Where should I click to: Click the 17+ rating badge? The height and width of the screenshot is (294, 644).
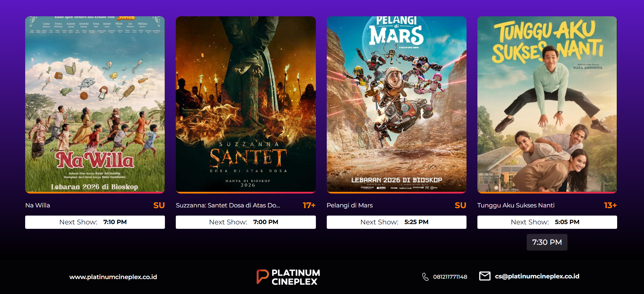point(309,205)
